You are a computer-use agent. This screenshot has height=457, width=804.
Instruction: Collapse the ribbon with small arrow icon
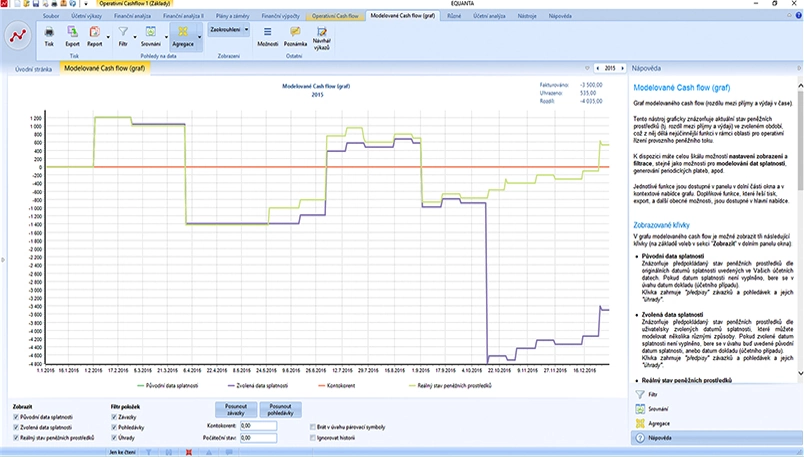(790, 15)
